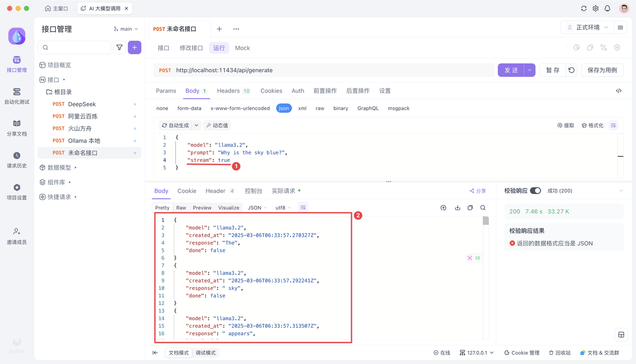Image resolution: width=636 pixels, height=364 pixels.
Task: Open the main branch dropdown
Action: point(126,29)
